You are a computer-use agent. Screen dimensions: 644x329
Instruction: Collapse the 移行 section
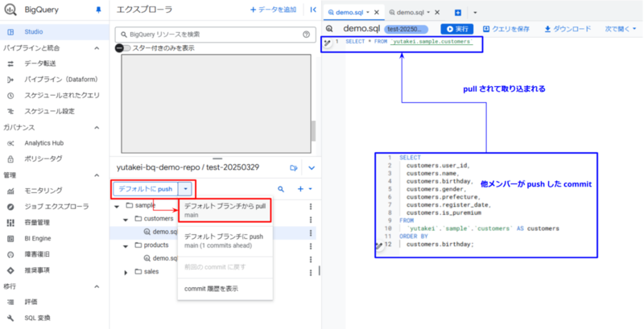[x=97, y=286]
